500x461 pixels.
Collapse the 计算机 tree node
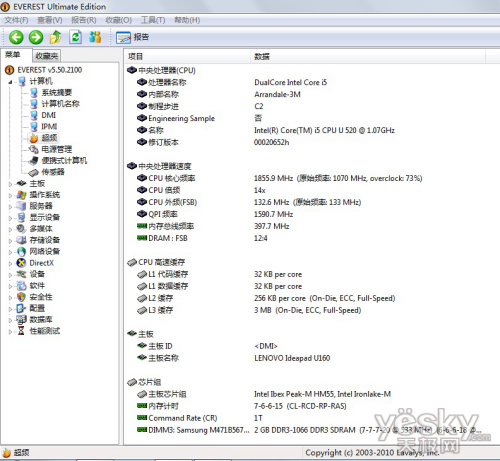[11, 82]
